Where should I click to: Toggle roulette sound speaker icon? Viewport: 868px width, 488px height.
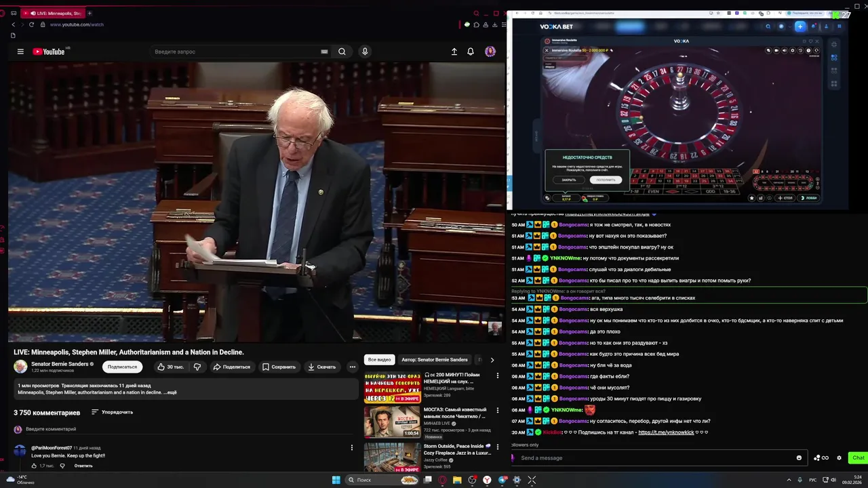[785, 50]
